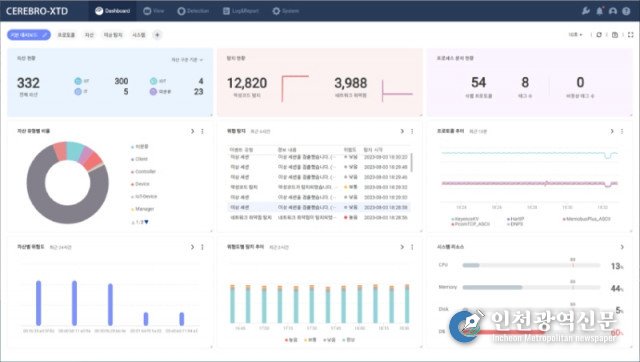Toggle IoT-Device entry in donut legend
Screen dimensions: 640x362
pos(144,197)
